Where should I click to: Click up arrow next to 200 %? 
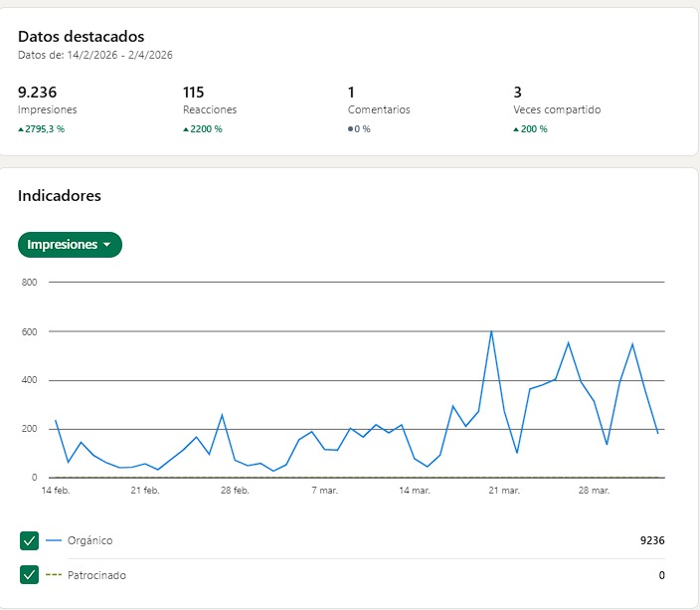516,129
